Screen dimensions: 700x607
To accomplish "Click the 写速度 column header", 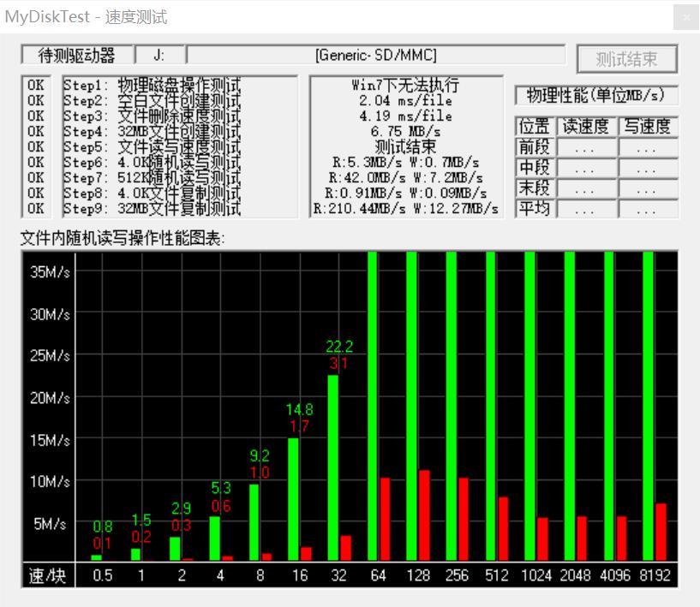I will 648,126.
